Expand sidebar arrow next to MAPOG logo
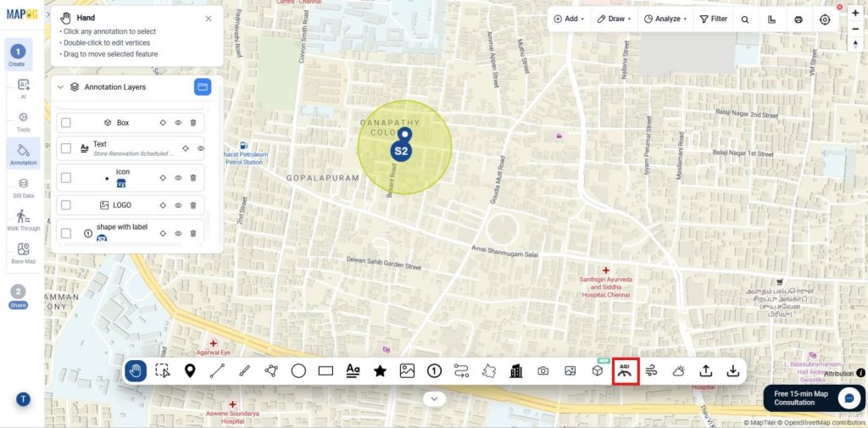The height and width of the screenshot is (428, 868). [x=48, y=14]
